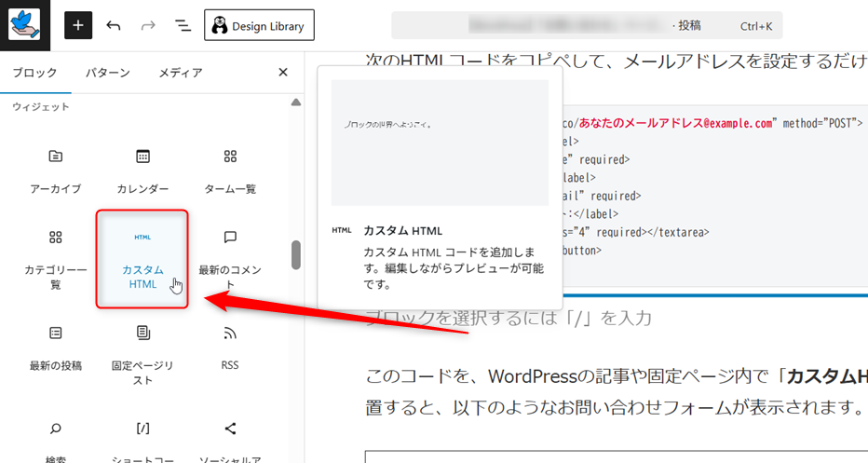Insert the アーカイブ block

[55, 170]
